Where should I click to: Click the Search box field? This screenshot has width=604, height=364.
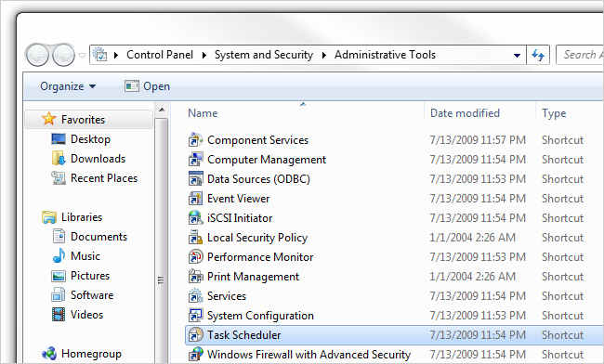(580, 55)
